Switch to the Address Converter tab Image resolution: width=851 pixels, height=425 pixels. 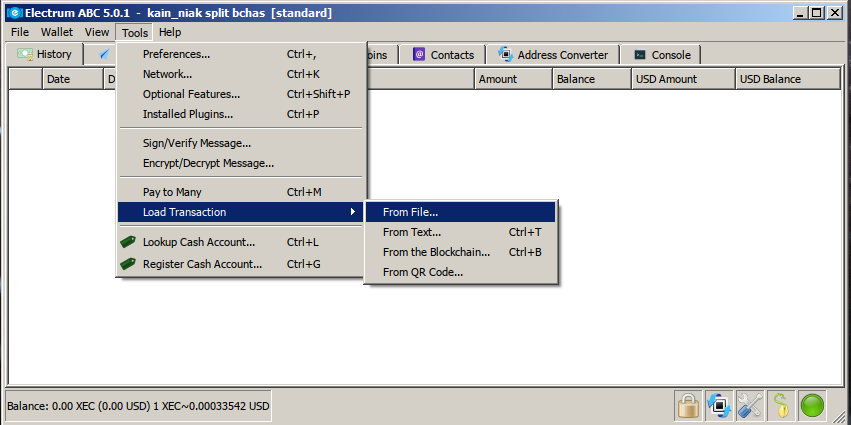click(x=552, y=55)
